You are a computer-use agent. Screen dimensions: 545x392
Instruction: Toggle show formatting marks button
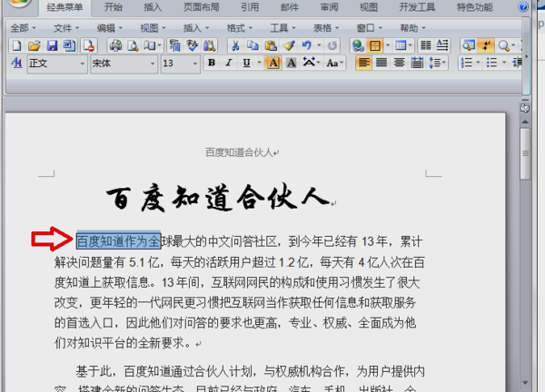(x=486, y=45)
